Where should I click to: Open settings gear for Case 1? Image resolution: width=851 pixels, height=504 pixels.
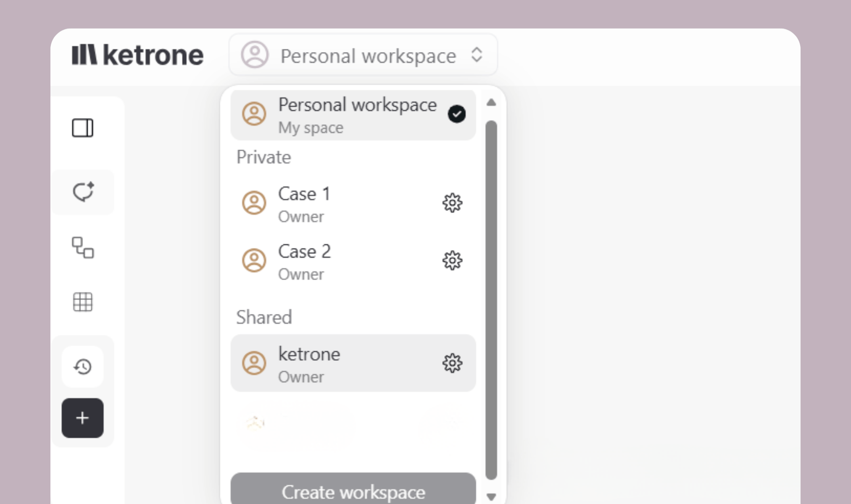[452, 203]
